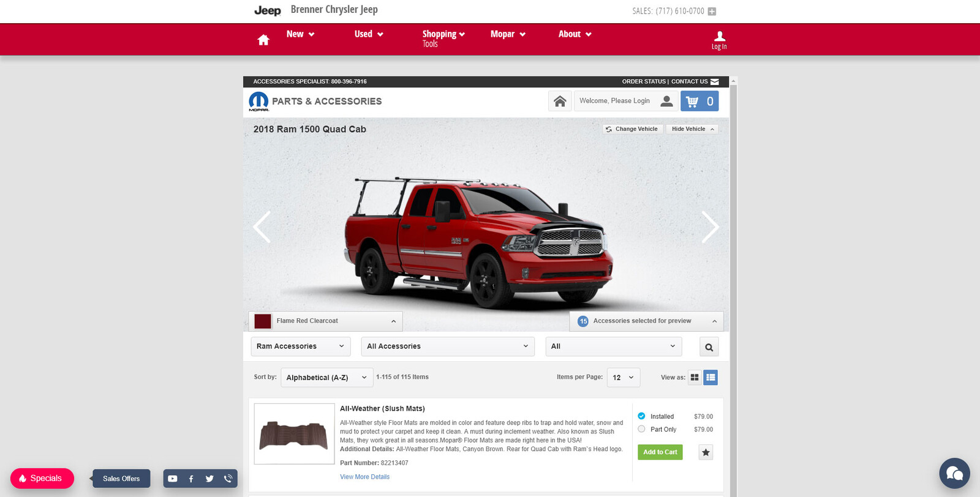Click the Flame Red Clearcoat color swatch

coord(263,321)
